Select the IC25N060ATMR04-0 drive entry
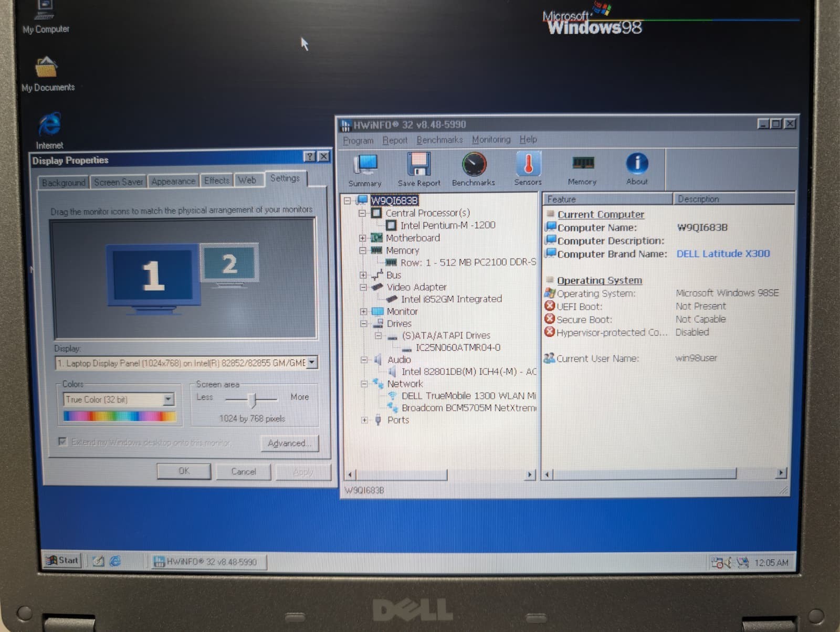Image resolution: width=840 pixels, height=632 pixels. point(458,347)
